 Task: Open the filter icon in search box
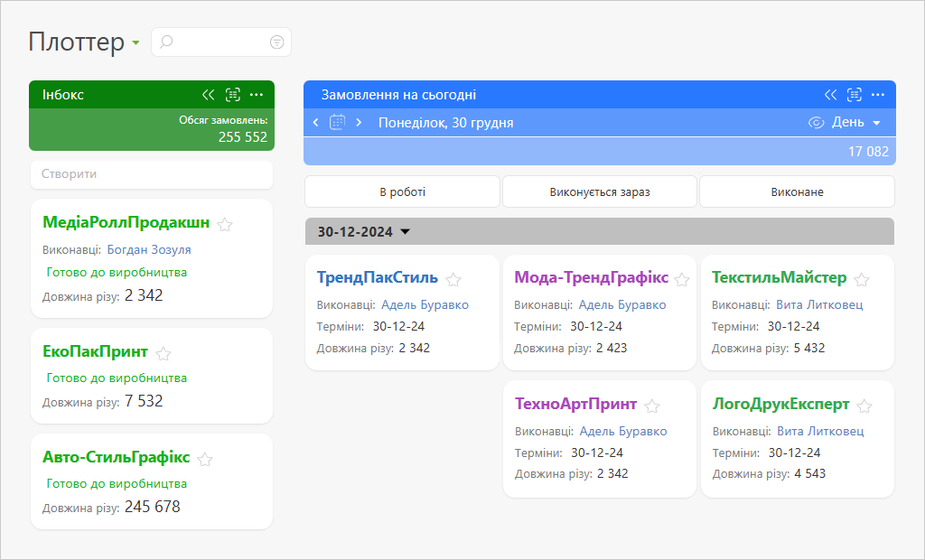click(276, 42)
